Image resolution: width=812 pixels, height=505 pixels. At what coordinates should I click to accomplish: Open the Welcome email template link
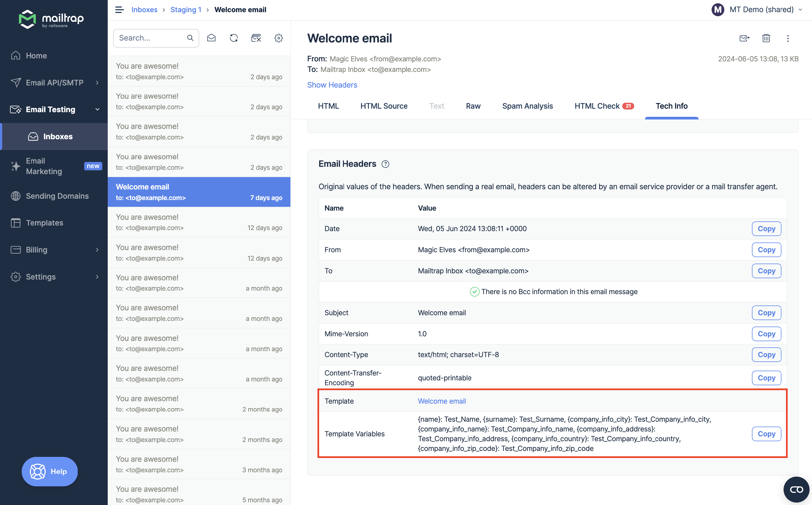coord(442,401)
